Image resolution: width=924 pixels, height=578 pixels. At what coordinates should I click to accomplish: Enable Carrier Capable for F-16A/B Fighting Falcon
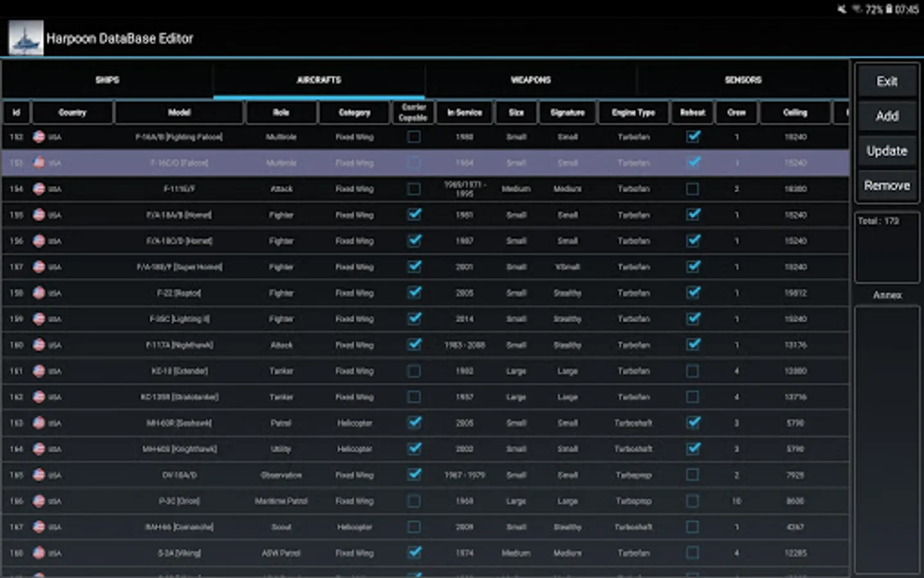pyautogui.click(x=414, y=137)
